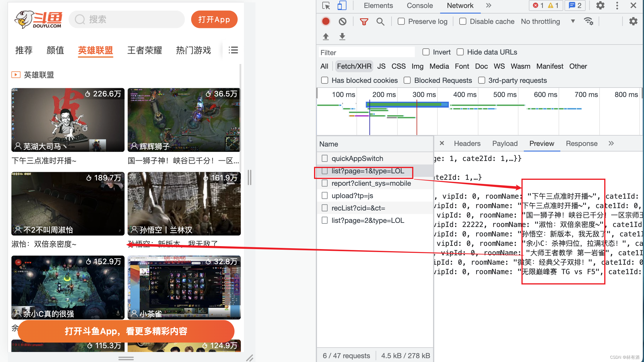Image resolution: width=644 pixels, height=362 pixels.
Task: Open the 孙悟空丨兰林汉 stream thumbnail
Action: (184, 204)
